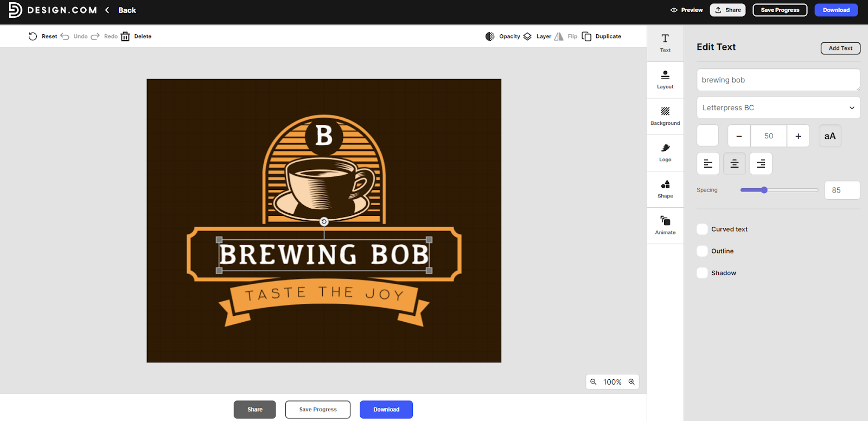Open the Layer ordering options

click(x=537, y=36)
